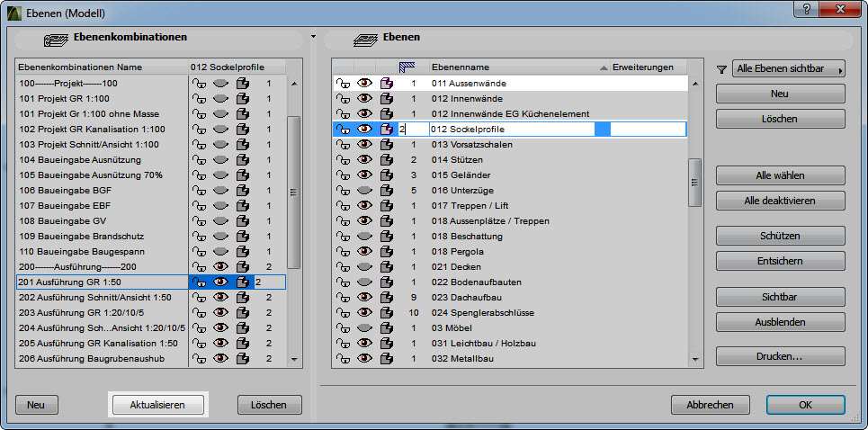868x430 pixels.
Task: Click the Erweiterungen column header
Action: point(649,67)
